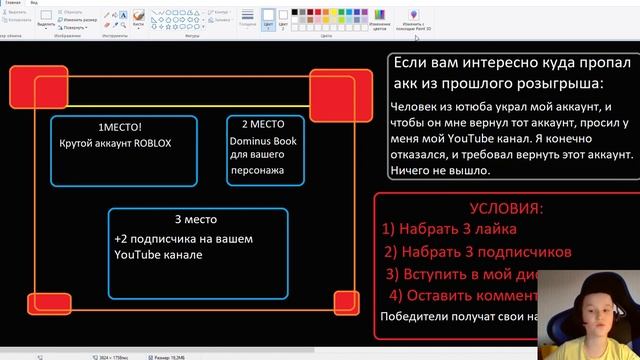Click the rectangular Select (Выделить) icon
Viewport: 640px width, 360px height.
click(46, 15)
